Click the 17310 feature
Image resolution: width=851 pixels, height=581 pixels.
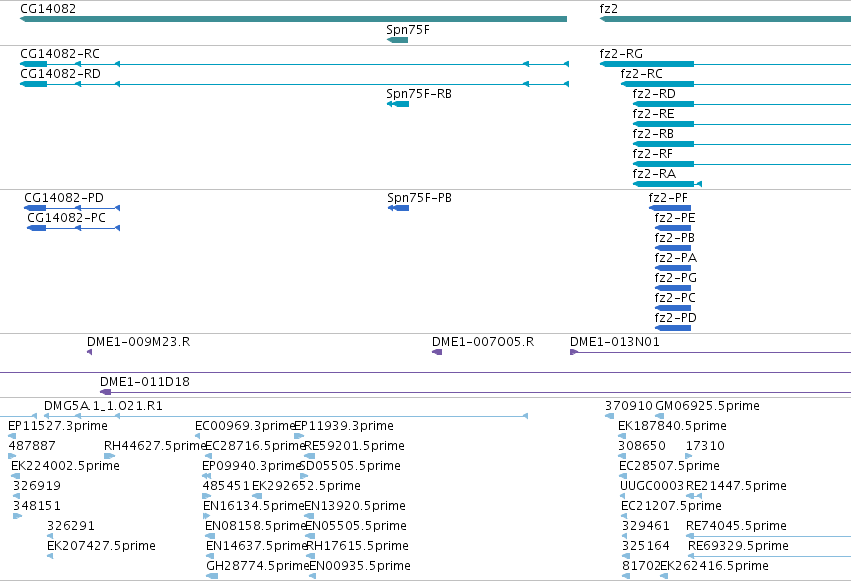689,456
